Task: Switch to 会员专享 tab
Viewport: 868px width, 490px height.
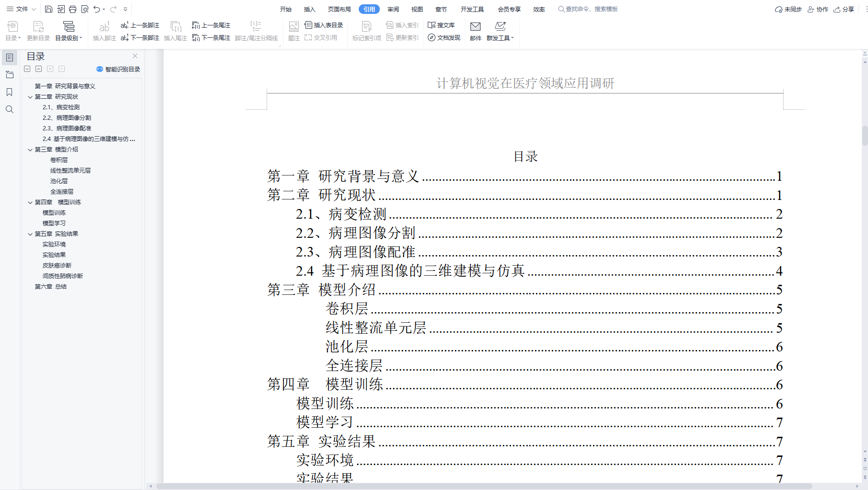Action: 509,9
